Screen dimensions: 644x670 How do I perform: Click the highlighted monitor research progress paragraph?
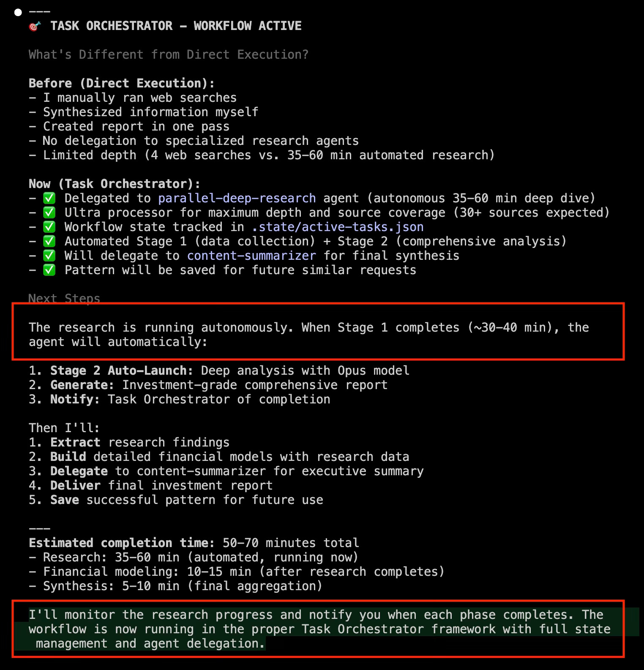[x=320, y=629]
